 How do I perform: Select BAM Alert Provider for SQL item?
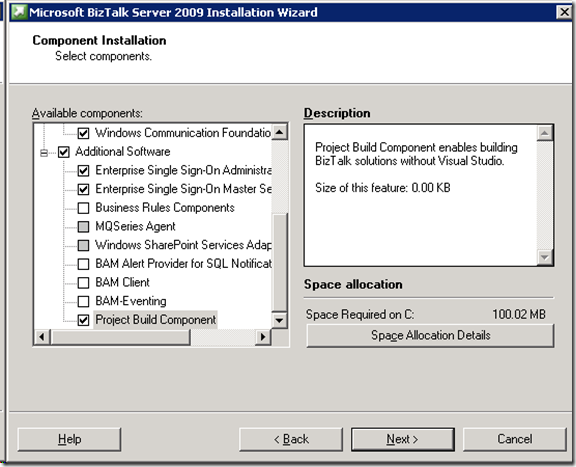click(x=183, y=263)
